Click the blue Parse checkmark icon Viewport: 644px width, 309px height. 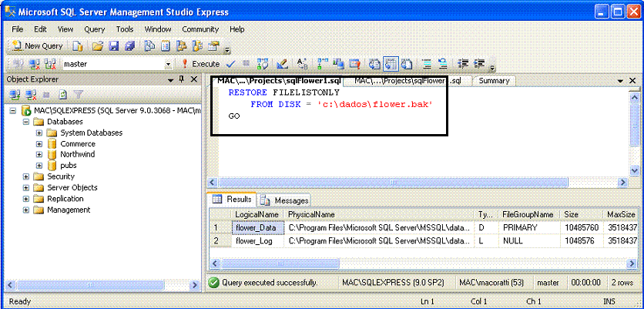click(230, 64)
